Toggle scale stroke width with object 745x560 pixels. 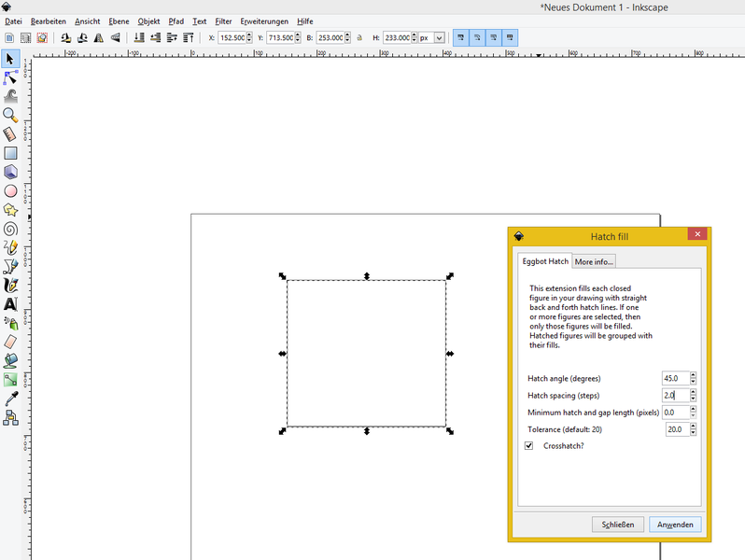tap(461, 37)
